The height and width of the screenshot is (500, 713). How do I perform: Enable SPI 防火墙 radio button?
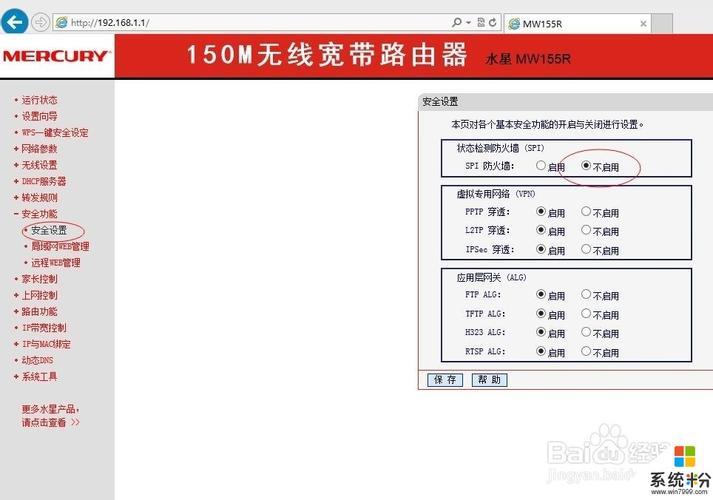click(540, 165)
